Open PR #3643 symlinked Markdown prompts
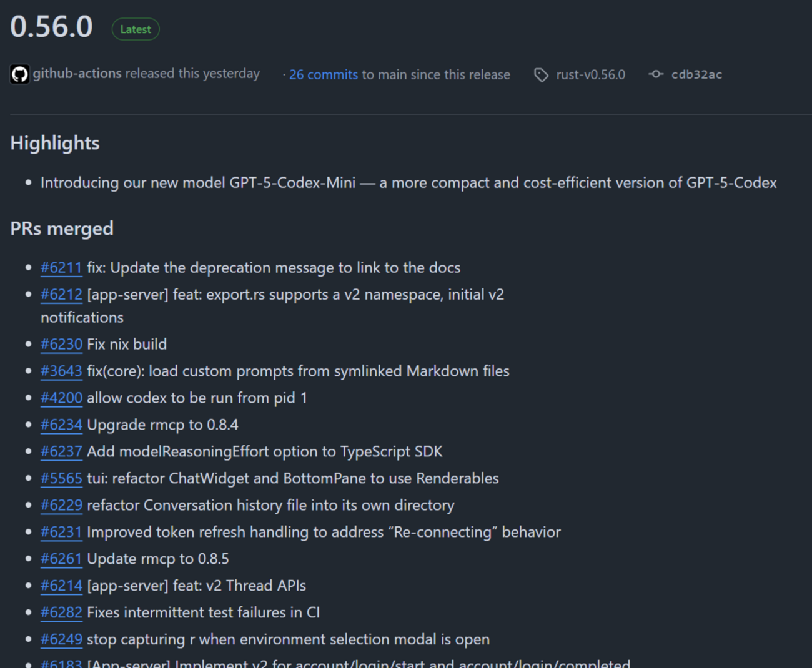 (61, 371)
